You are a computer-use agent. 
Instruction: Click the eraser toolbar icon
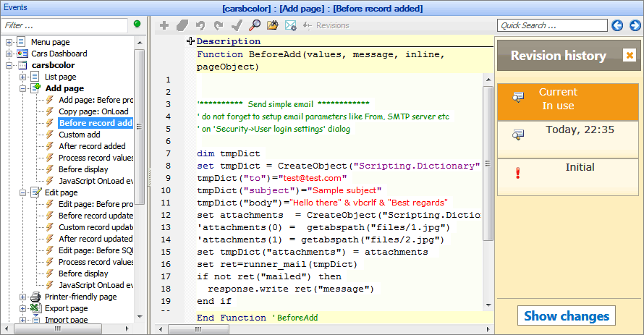182,25
